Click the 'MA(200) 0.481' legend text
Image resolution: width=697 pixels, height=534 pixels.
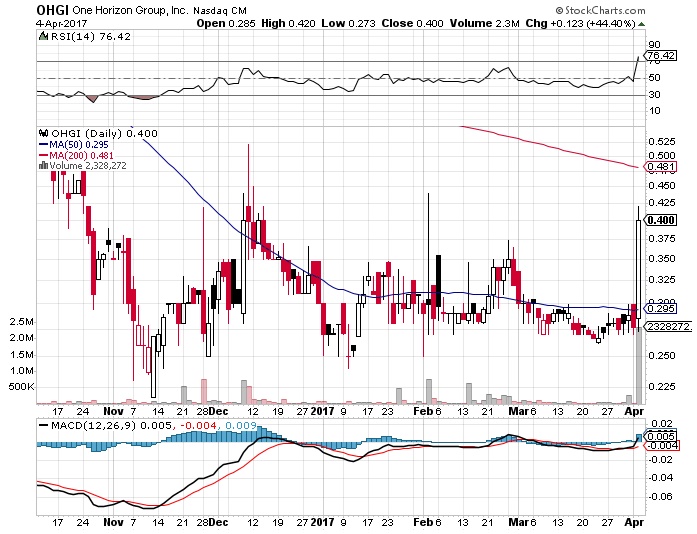click(x=81, y=155)
